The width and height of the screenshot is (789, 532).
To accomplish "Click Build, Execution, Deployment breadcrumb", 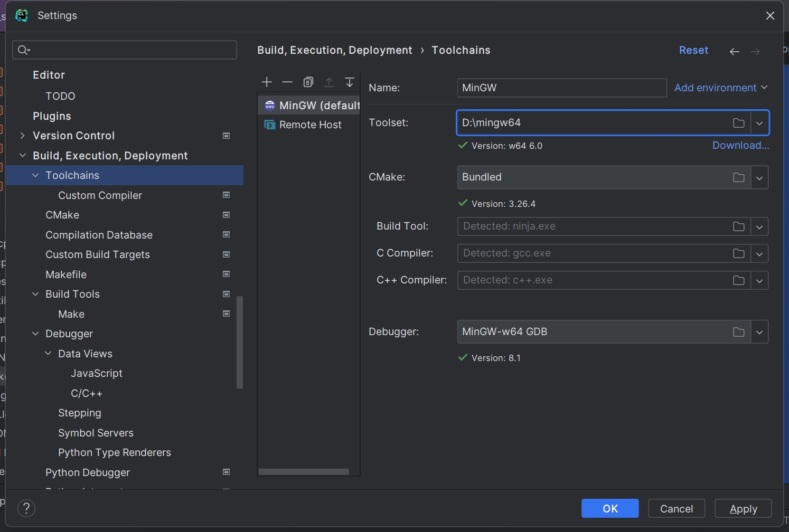I will (x=334, y=50).
